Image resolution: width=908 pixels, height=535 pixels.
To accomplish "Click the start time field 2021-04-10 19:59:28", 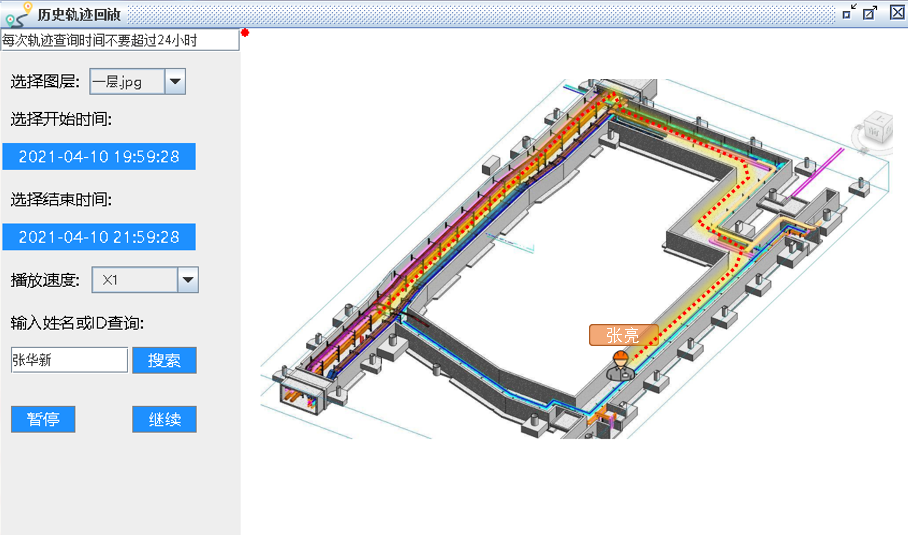I will pos(99,157).
